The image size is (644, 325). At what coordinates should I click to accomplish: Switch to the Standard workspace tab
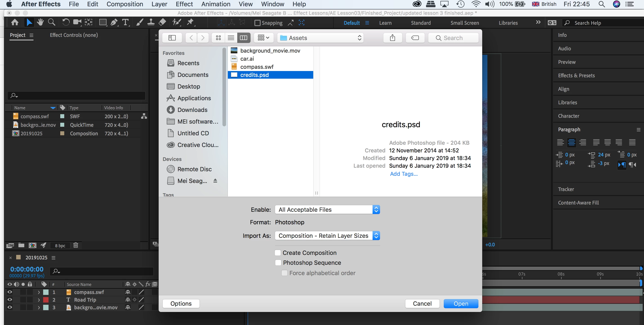pyautogui.click(x=421, y=23)
